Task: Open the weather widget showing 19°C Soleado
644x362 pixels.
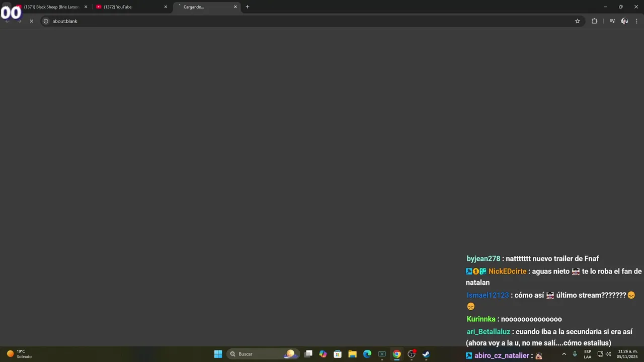Action: pos(19,354)
